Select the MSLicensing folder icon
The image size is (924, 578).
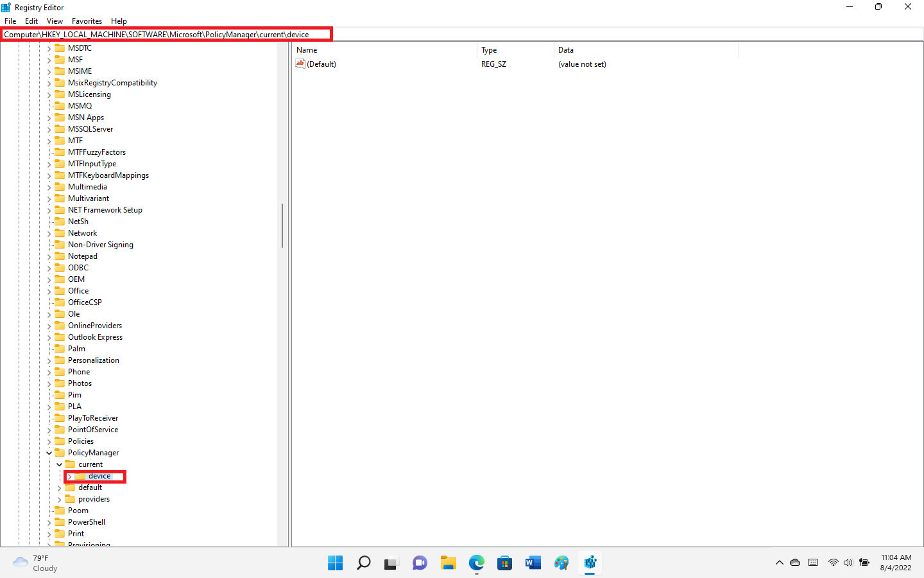coord(60,94)
